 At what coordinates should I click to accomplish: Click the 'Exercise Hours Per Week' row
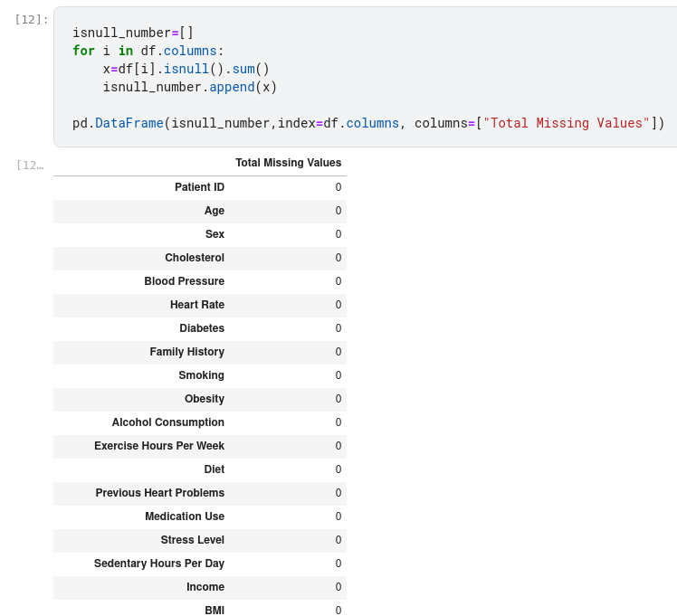click(x=159, y=446)
